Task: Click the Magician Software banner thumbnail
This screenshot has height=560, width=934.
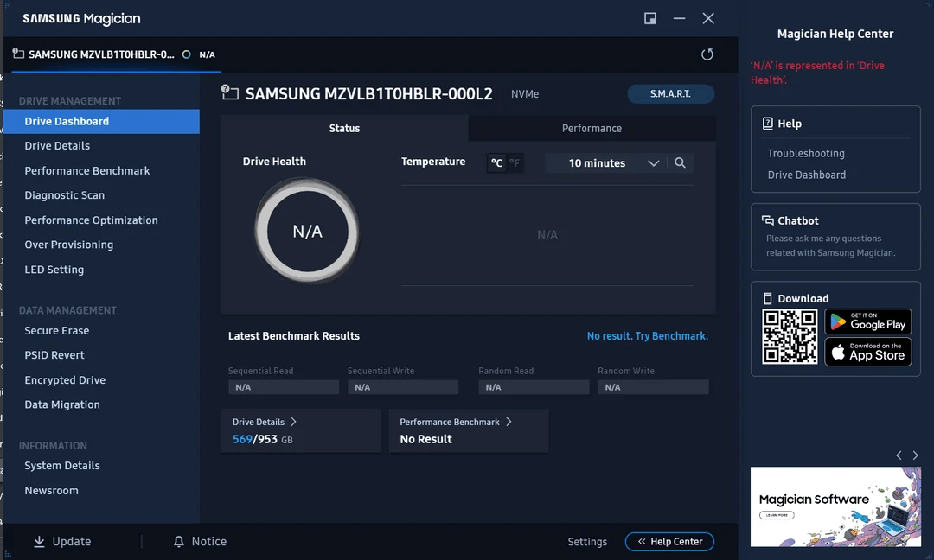Action: pyautogui.click(x=835, y=506)
